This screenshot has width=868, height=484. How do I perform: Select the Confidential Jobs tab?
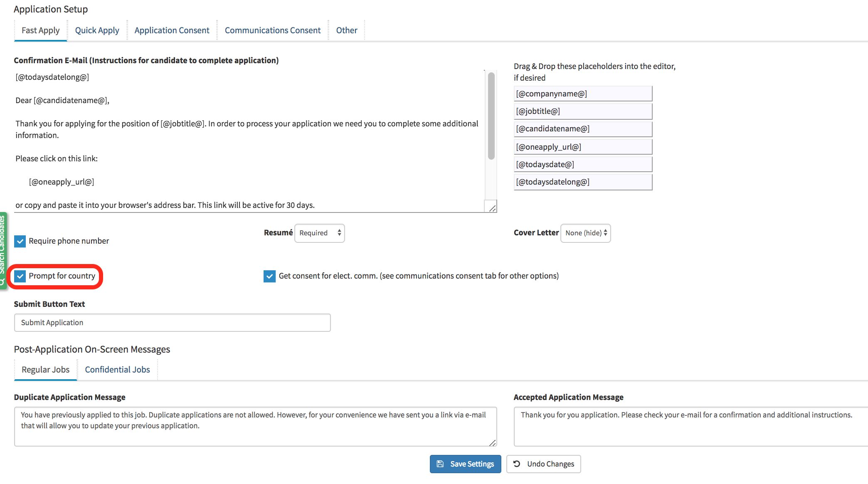click(x=117, y=370)
